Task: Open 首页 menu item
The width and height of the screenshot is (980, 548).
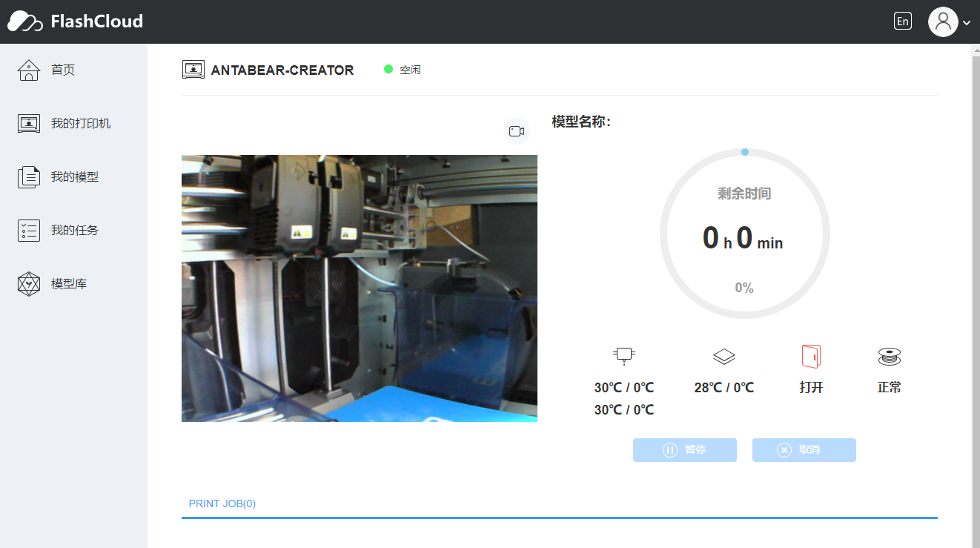Action: tap(63, 70)
